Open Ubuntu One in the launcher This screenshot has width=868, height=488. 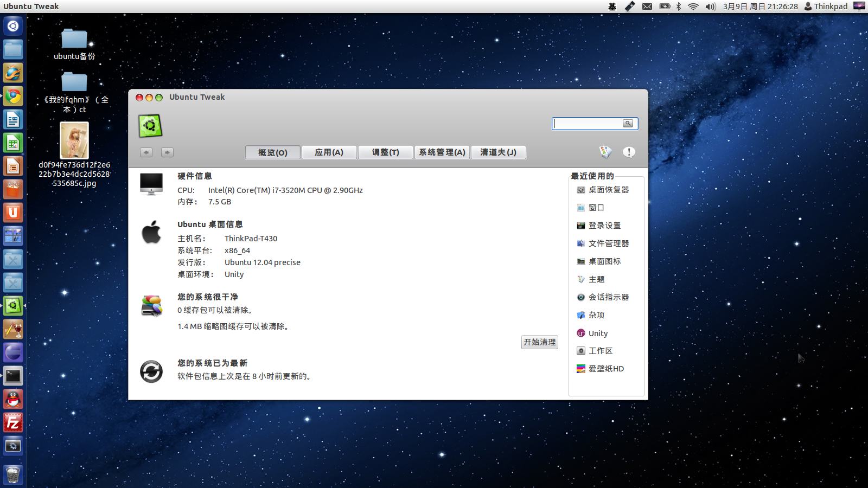click(x=13, y=213)
